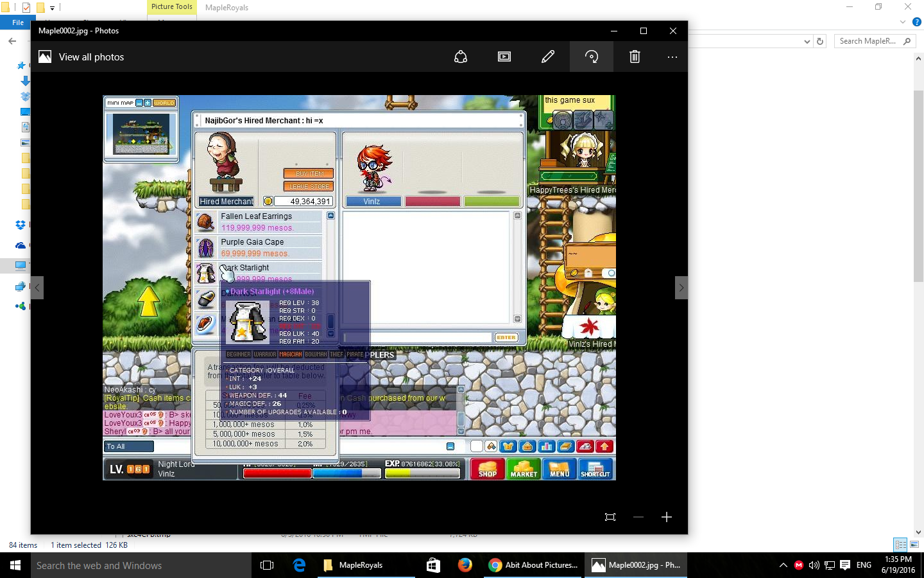
Task: Click the orange ENTER chat button
Action: click(x=506, y=337)
